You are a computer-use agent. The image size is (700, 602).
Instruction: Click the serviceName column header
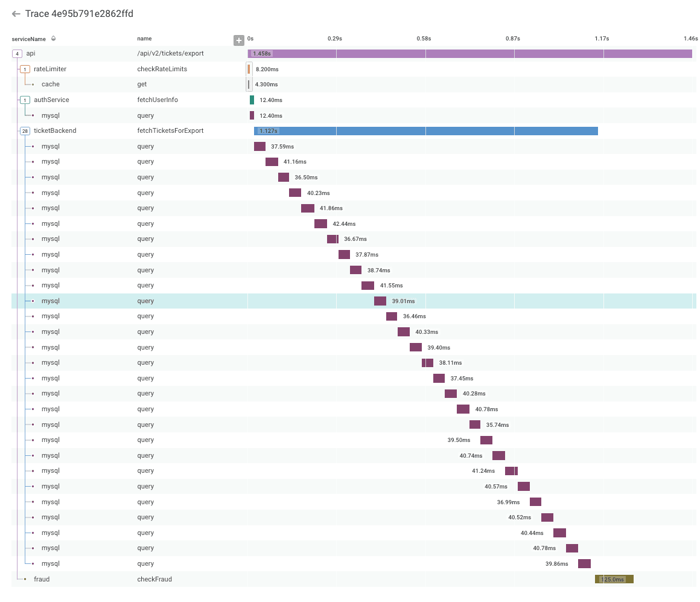(x=28, y=39)
